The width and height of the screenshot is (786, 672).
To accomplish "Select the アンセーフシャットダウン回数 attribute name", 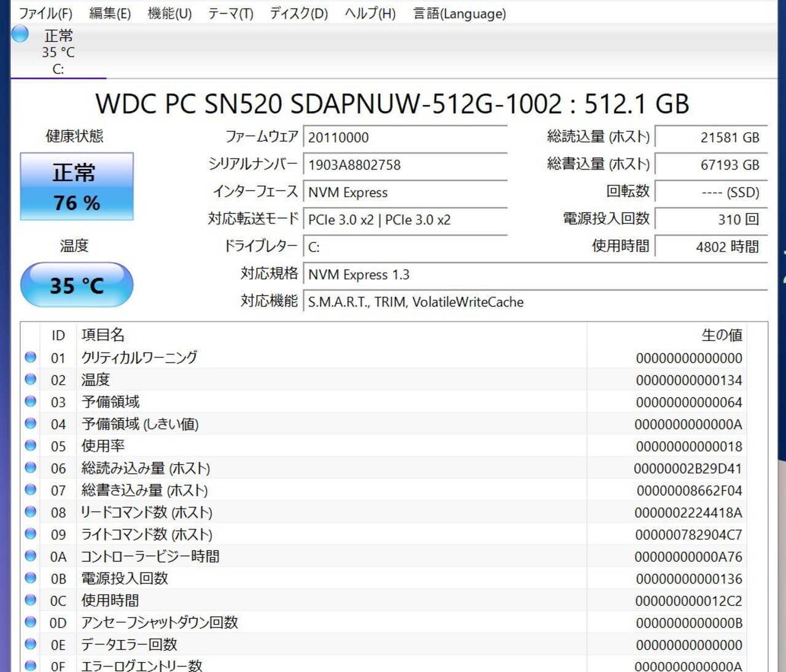I will (160, 623).
